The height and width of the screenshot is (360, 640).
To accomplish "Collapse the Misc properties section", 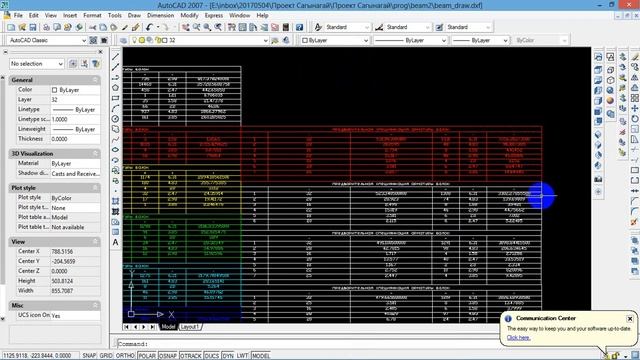I will (x=95, y=305).
